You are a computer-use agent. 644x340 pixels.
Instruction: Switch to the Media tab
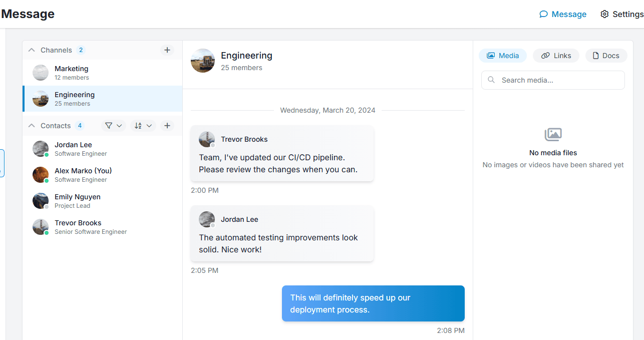pyautogui.click(x=503, y=56)
